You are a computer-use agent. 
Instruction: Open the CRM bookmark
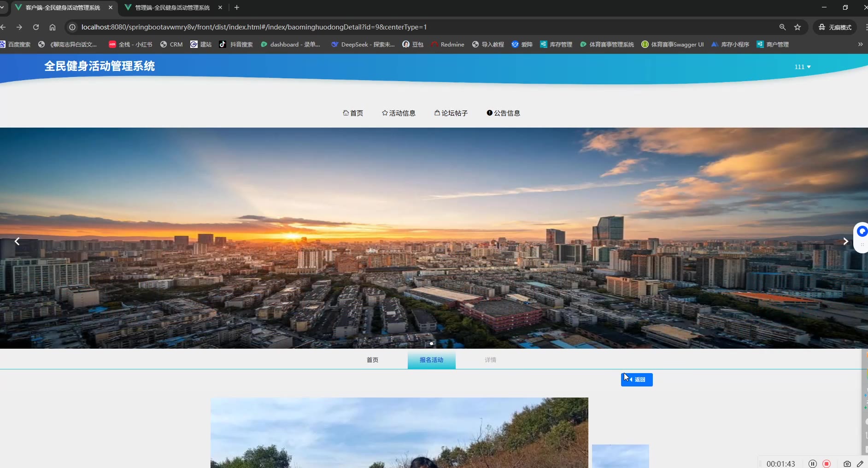tap(171, 44)
